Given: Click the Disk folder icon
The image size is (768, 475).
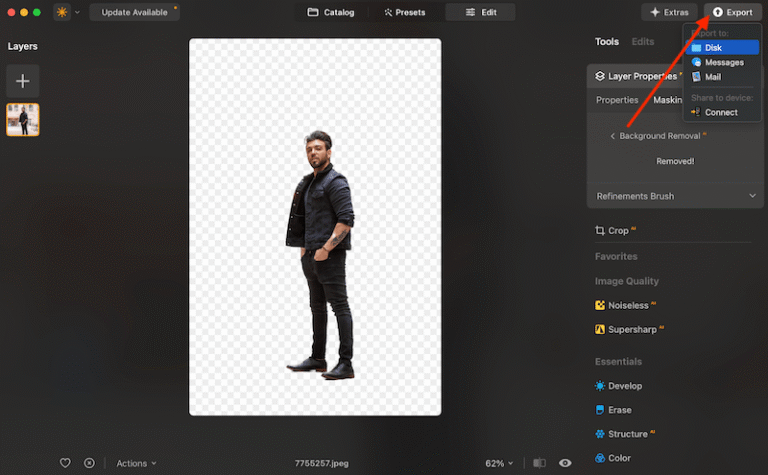Looking at the screenshot, I should pyautogui.click(x=696, y=48).
